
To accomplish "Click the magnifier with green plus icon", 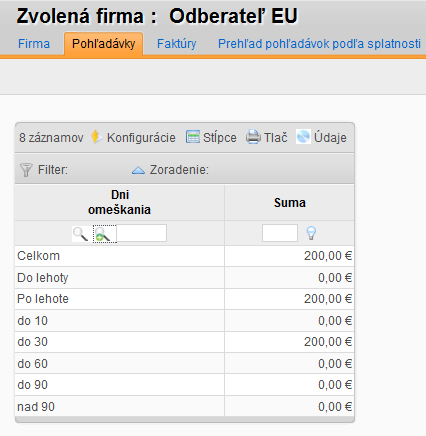I will [104, 233].
